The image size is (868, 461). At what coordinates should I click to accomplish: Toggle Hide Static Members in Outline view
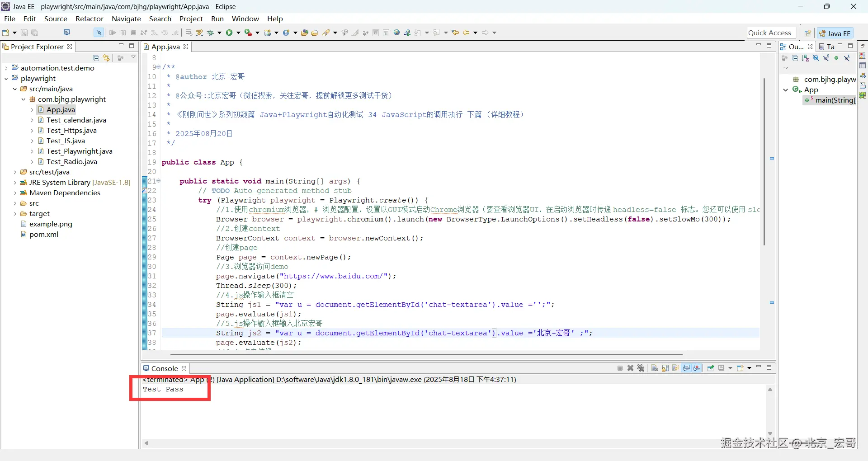[x=826, y=58]
